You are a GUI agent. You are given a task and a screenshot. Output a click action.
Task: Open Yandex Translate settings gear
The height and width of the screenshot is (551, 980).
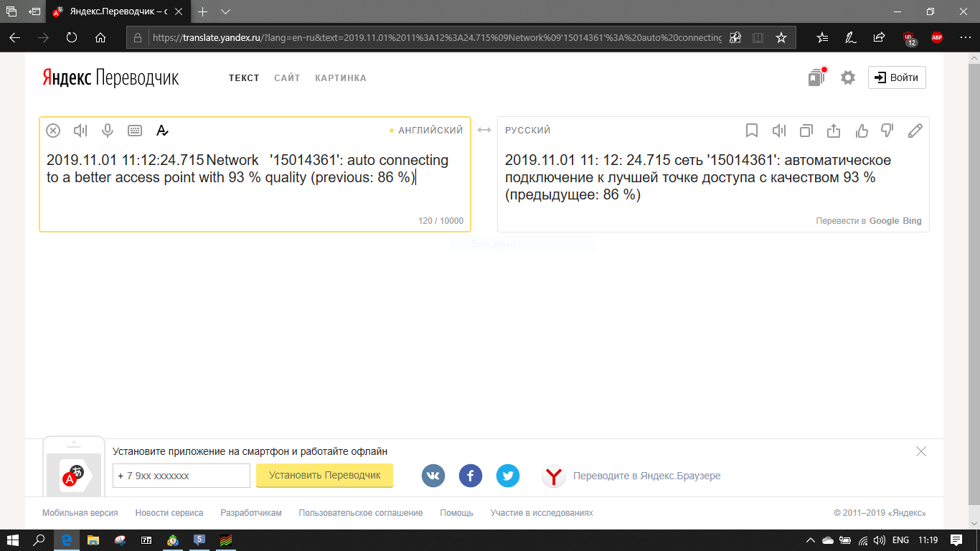click(x=848, y=77)
